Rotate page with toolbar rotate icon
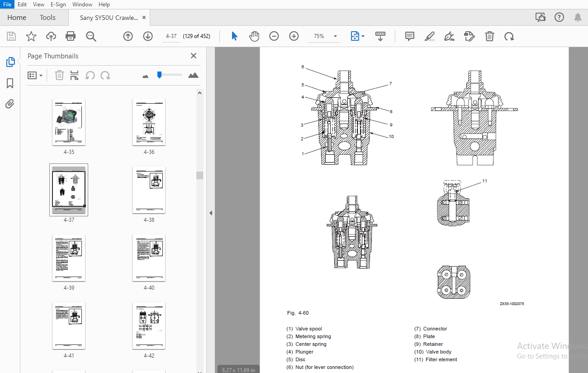Screen dimensions: 588x373 509,36
